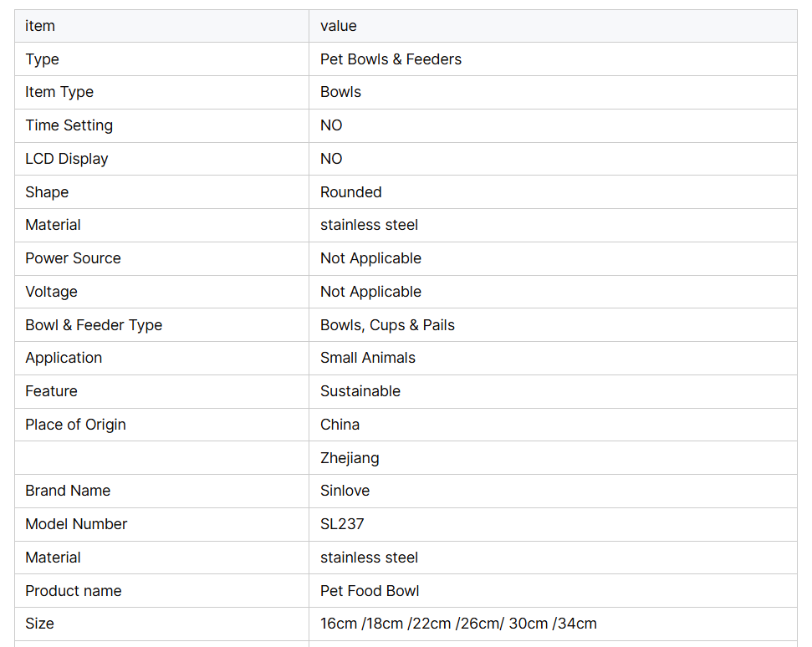Click the "Bowl & Feeder Type" label
The height and width of the screenshot is (647, 812).
94,325
